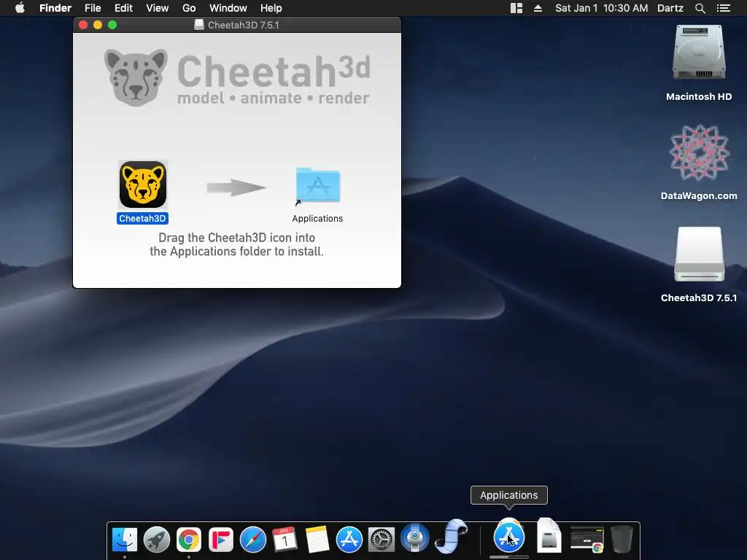Open the App Store icon in Dock
Viewport: 747px width, 560px height.
349,540
